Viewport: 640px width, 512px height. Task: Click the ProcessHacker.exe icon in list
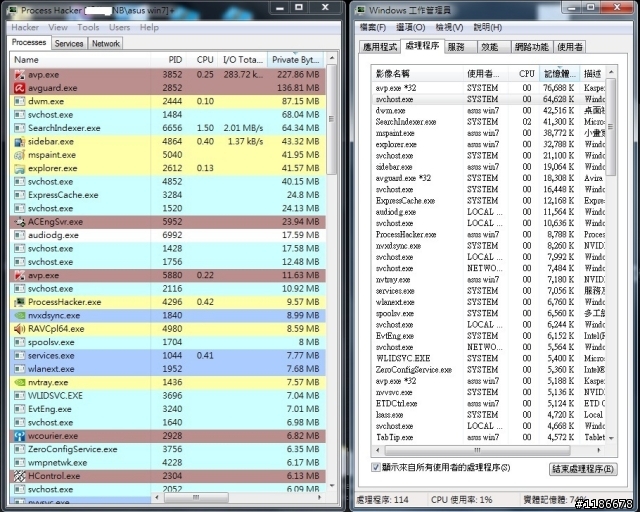click(19, 302)
